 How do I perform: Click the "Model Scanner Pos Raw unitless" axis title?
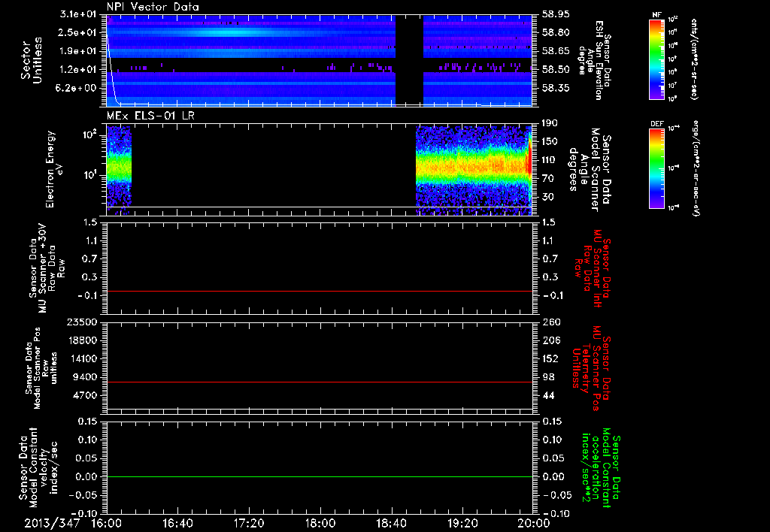tap(41, 368)
